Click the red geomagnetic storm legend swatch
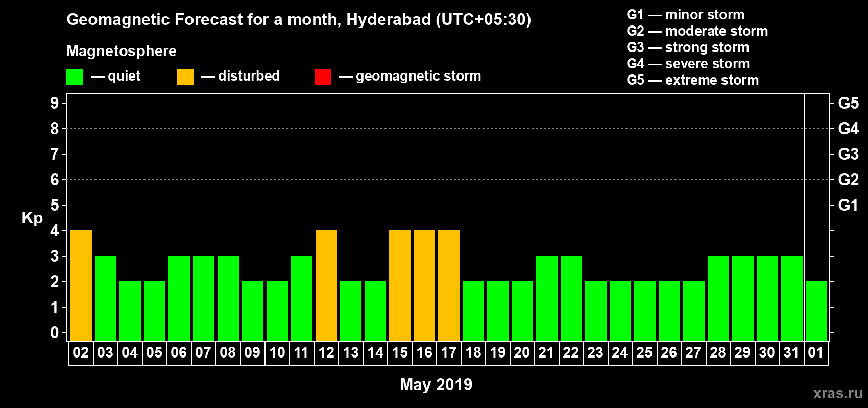 click(323, 77)
